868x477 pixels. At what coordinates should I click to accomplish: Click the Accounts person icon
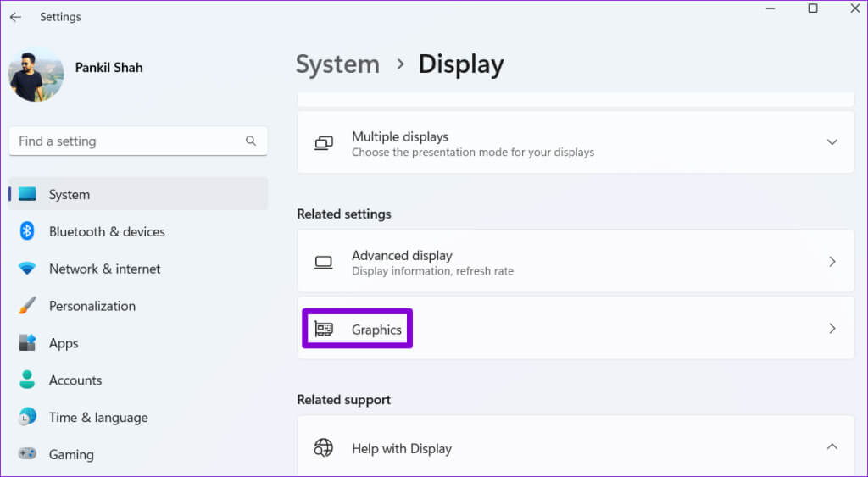coord(27,380)
